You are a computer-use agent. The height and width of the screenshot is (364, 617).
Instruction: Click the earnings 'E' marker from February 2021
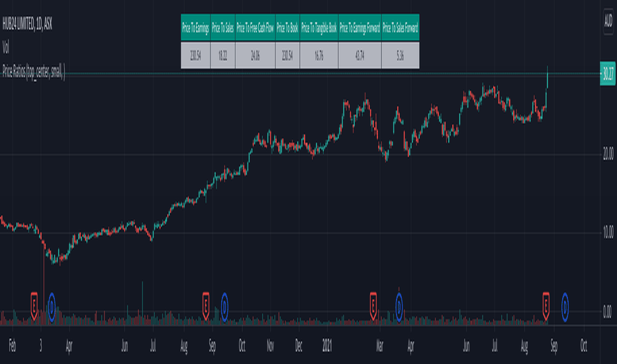373,306
